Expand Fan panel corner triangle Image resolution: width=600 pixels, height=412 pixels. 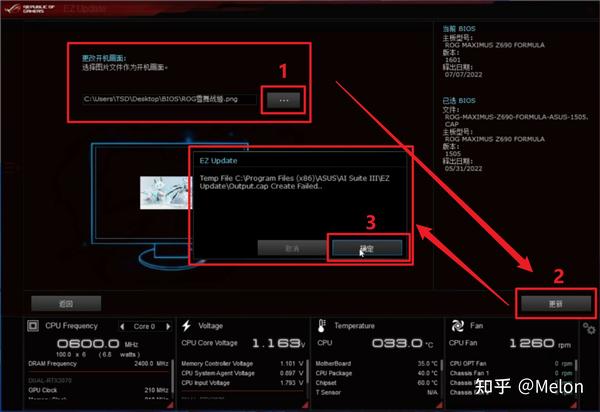[x=574, y=404]
